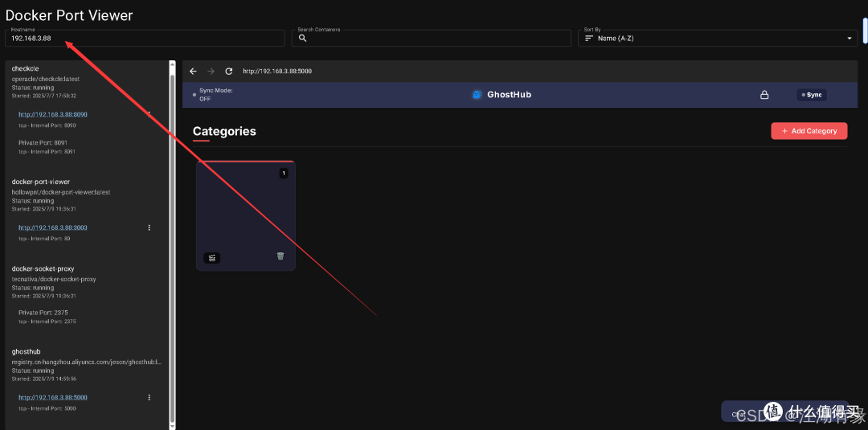Click the media clapperboard icon on category card
This screenshot has width=868, height=430.
pyautogui.click(x=212, y=258)
